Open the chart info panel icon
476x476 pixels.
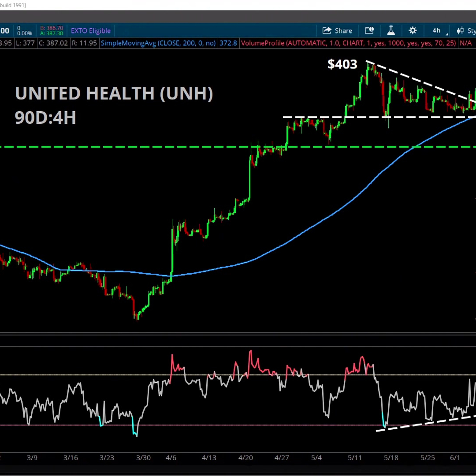coord(369,31)
